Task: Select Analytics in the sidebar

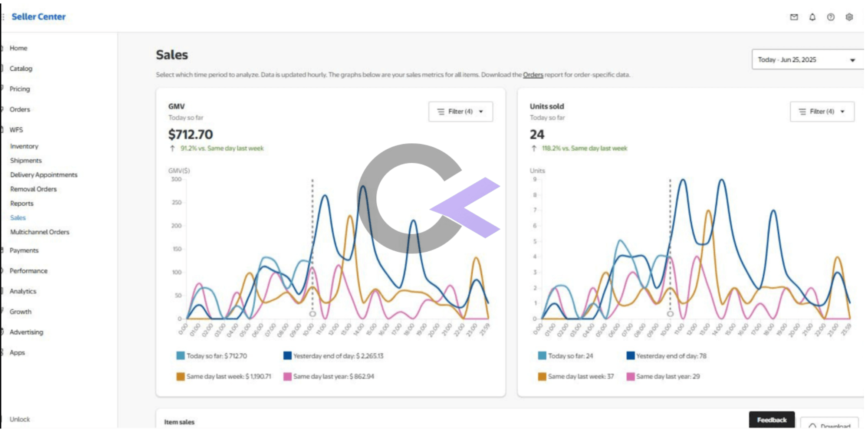Action: 23,291
